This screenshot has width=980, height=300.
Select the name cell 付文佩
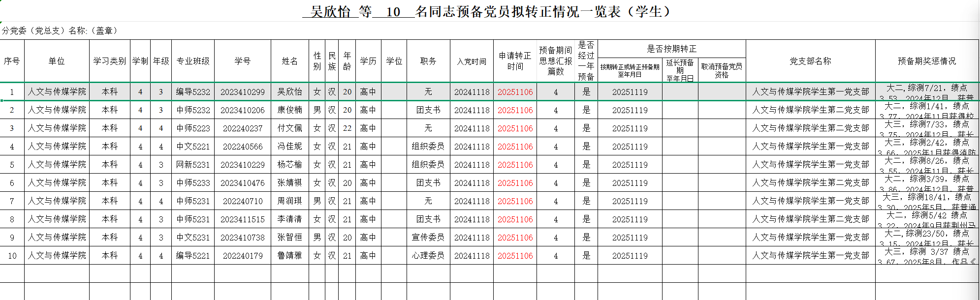(x=289, y=128)
